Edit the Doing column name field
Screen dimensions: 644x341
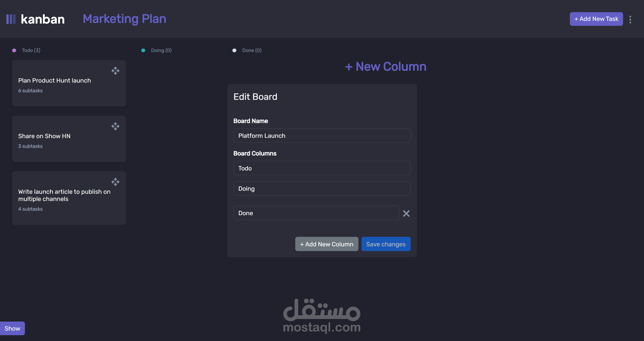(x=322, y=189)
